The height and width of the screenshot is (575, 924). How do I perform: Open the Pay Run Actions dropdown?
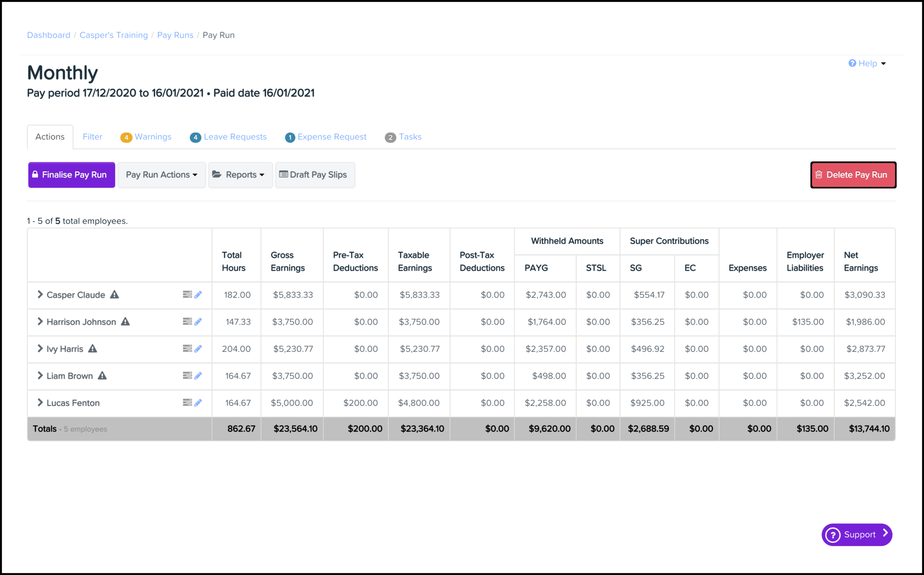(162, 175)
